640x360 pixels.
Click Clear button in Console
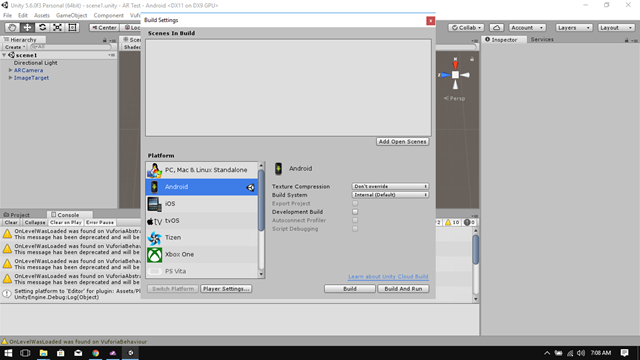(x=11, y=222)
